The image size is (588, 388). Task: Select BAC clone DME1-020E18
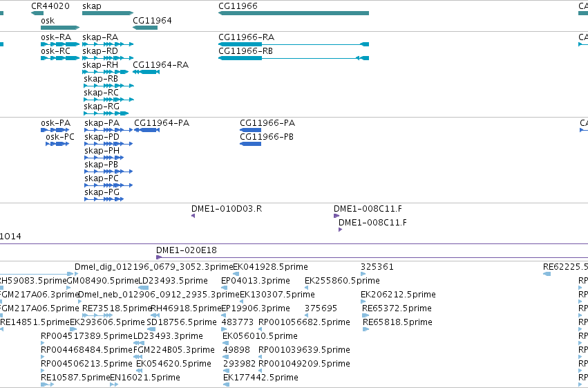(x=187, y=250)
